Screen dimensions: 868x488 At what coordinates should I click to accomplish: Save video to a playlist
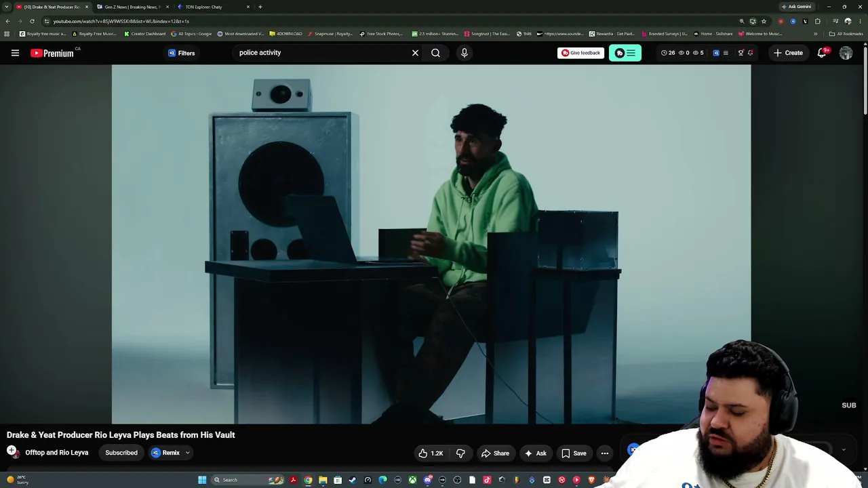pyautogui.click(x=574, y=453)
